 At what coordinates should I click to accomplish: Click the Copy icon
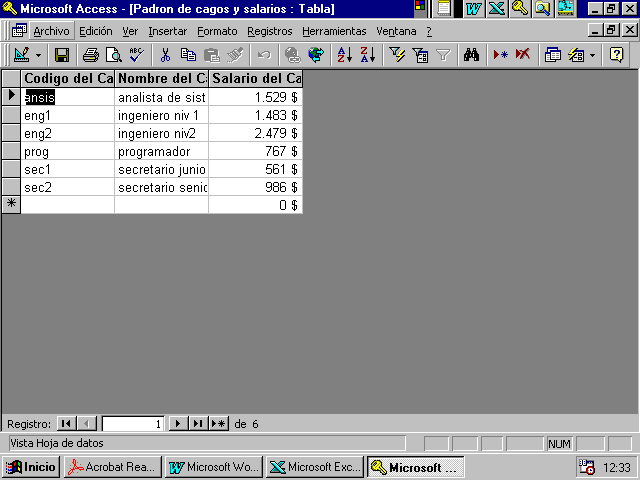[x=188, y=55]
